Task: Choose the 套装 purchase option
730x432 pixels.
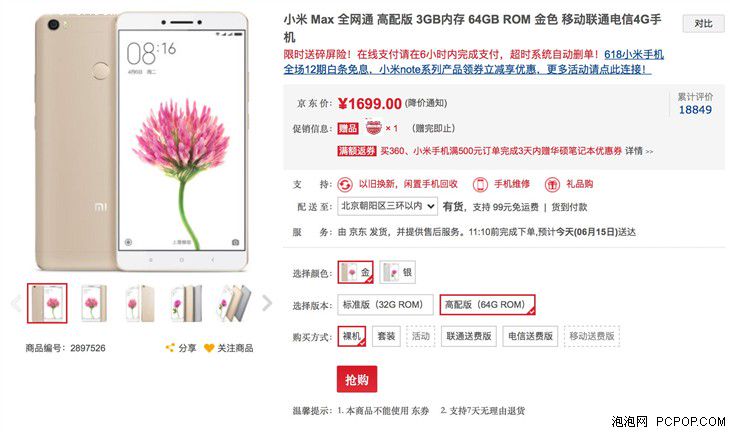Action: [x=386, y=336]
